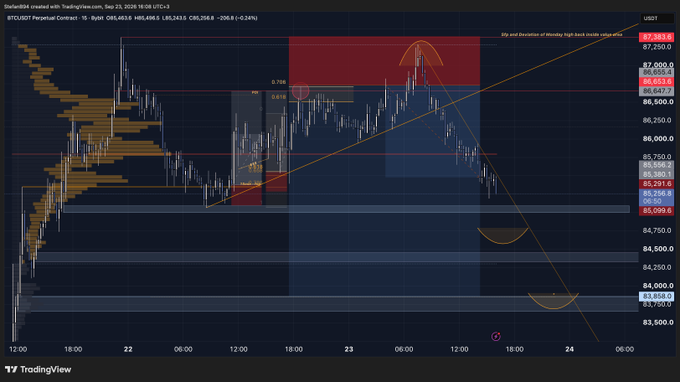
Task: Click the date 22 on the time axis
Action: coord(128,349)
